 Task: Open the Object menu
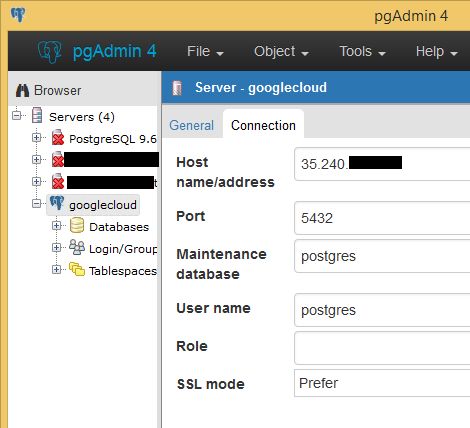[281, 52]
